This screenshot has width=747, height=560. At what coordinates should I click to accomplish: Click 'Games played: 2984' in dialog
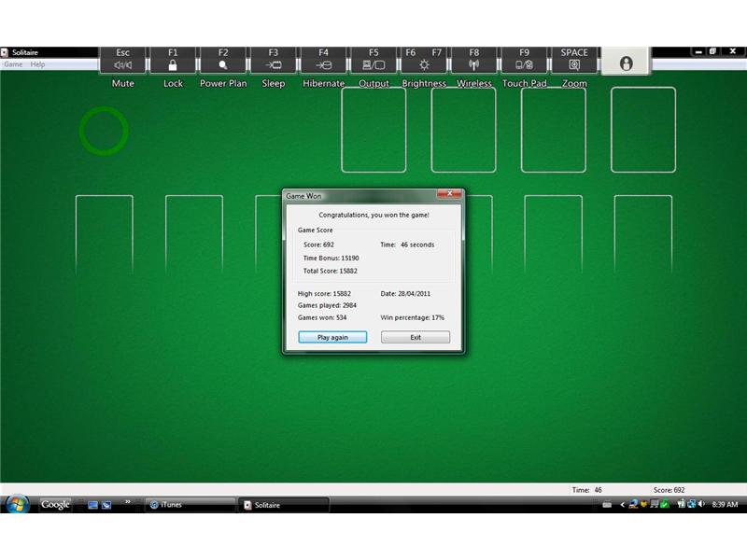tap(327, 305)
